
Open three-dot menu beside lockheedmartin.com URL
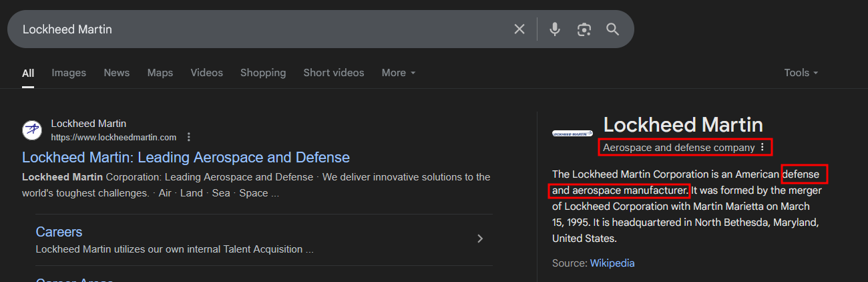(x=189, y=137)
